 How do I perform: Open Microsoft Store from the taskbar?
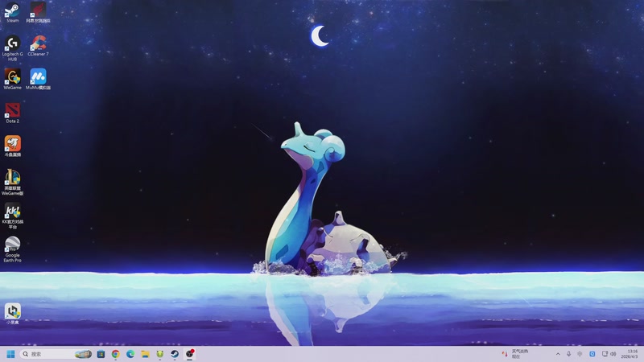click(101, 354)
